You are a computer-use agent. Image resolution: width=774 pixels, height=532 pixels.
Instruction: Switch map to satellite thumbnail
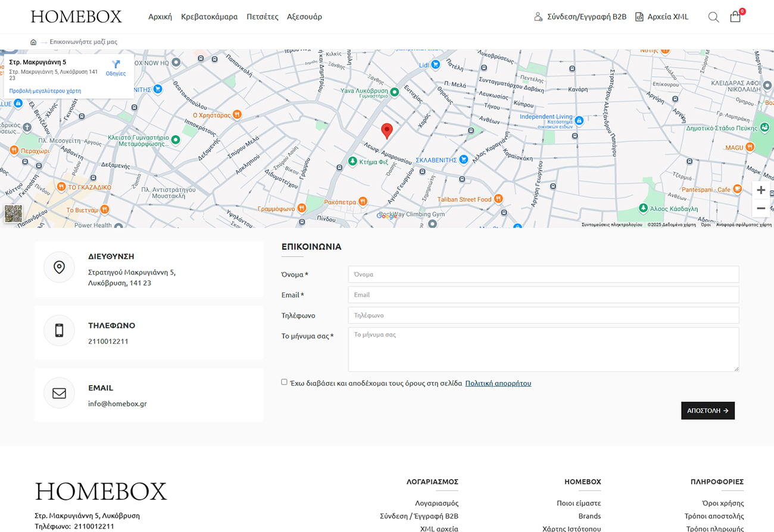(x=13, y=214)
